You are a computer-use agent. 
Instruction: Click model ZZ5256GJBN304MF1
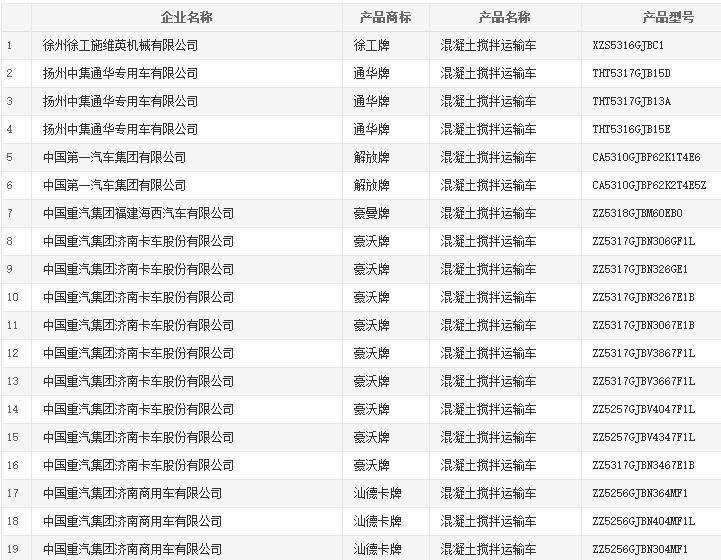tap(640, 549)
